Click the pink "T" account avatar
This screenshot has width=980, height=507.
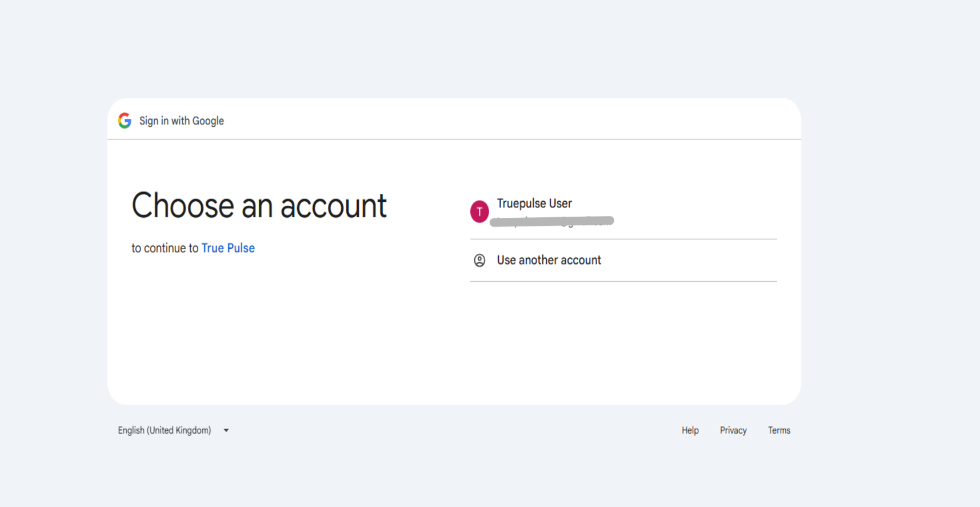coord(479,211)
